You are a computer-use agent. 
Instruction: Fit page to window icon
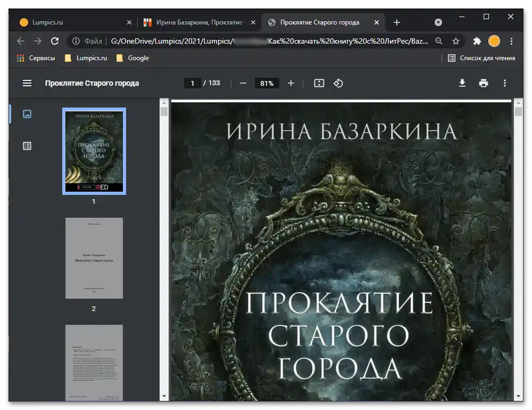(x=319, y=83)
